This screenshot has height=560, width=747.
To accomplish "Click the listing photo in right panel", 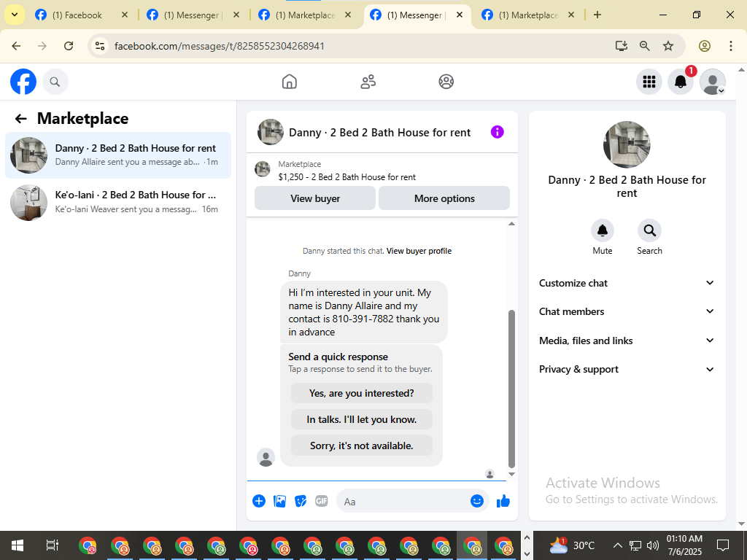I will pos(627,145).
